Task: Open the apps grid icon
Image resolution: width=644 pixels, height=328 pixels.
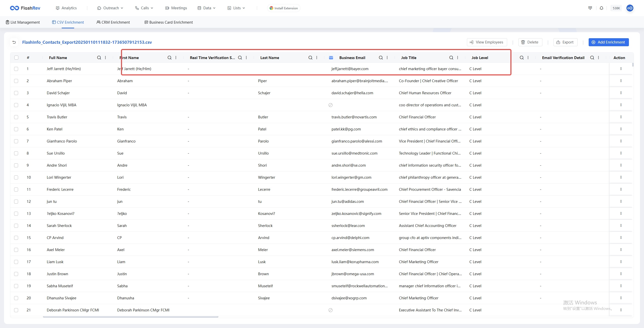Action: pos(590,8)
